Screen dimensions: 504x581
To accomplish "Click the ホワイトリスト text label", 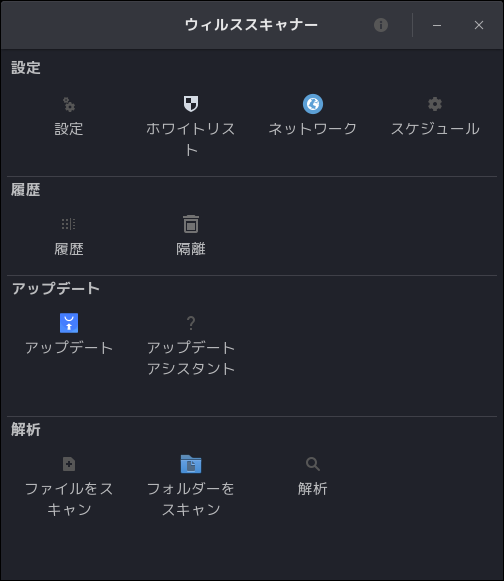I will pyautogui.click(x=191, y=139).
